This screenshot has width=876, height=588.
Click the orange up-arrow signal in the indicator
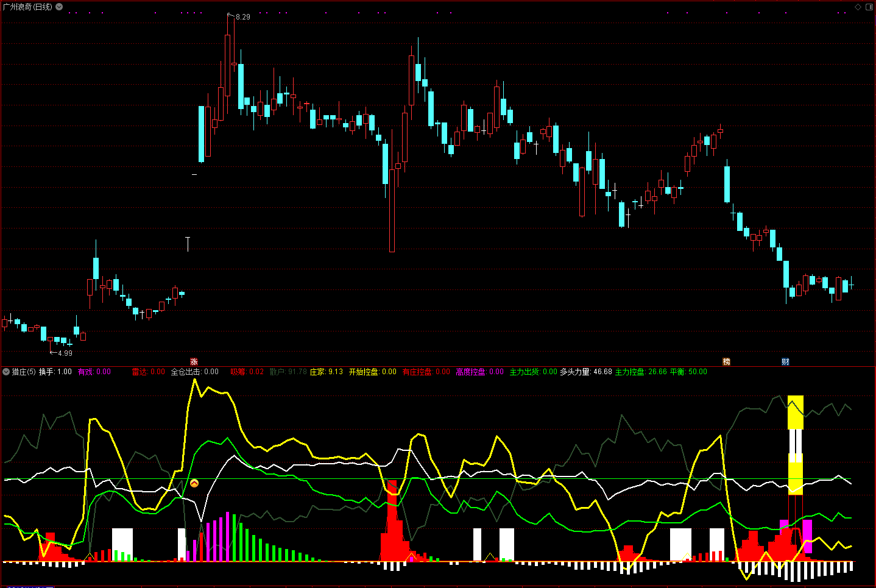point(194,483)
